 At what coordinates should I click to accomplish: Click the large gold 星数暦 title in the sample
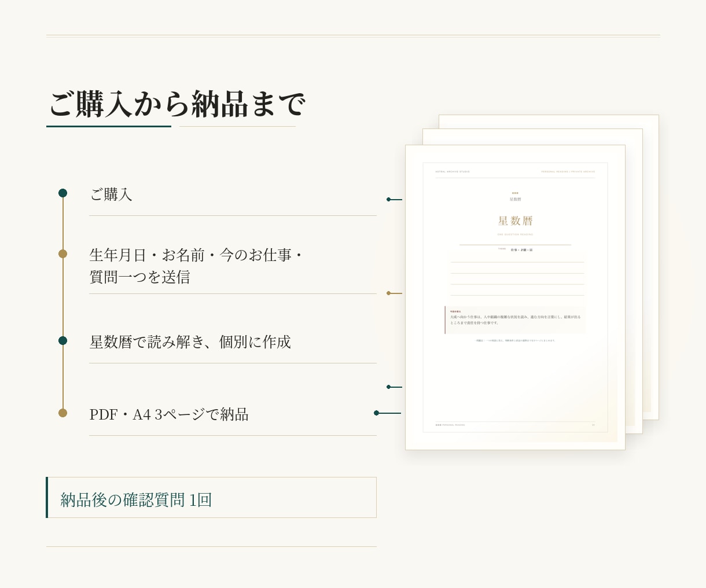point(515,221)
